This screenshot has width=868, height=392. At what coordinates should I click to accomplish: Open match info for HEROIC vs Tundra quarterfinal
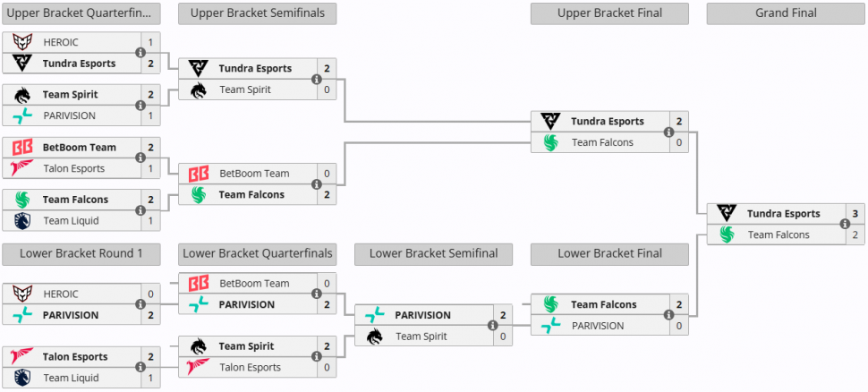pyautogui.click(x=140, y=53)
